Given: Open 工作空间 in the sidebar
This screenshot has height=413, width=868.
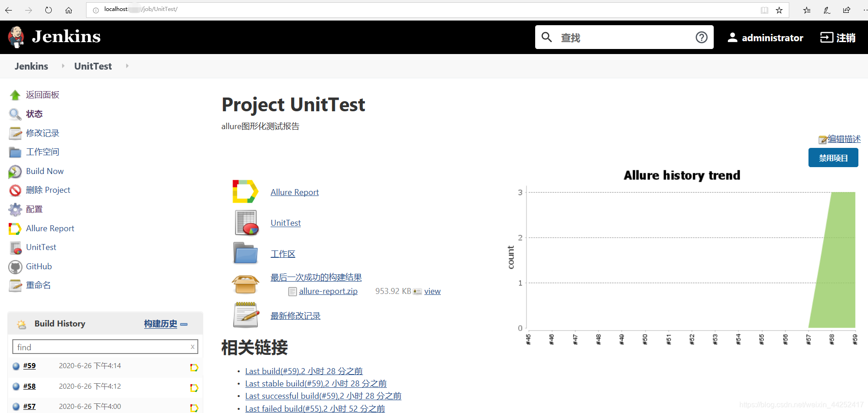Looking at the screenshot, I should (x=43, y=152).
